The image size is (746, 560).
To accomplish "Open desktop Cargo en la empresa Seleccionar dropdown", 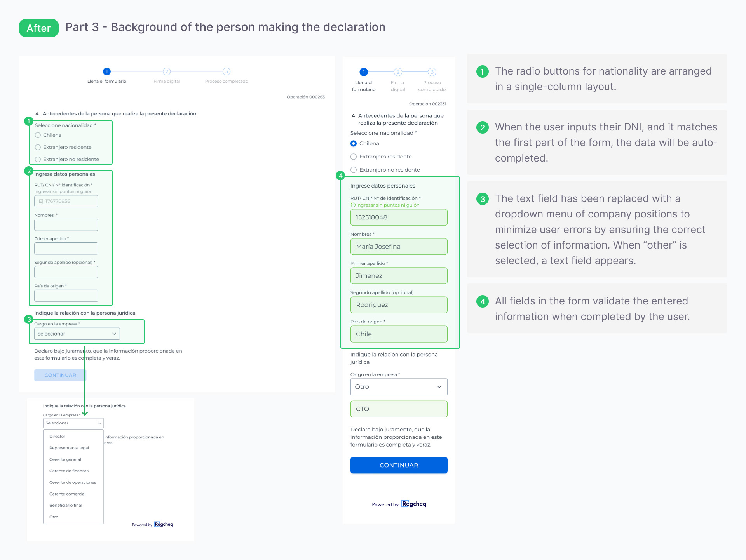I will tap(77, 334).
